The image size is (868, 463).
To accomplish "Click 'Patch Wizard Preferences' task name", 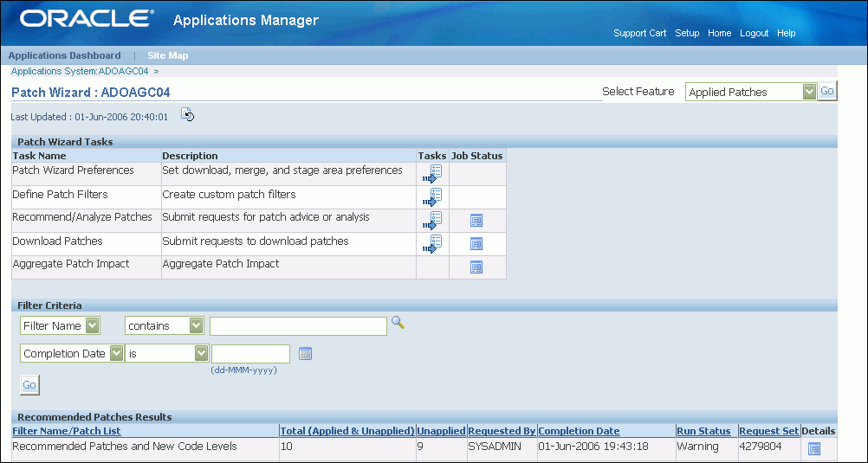I will tap(73, 170).
